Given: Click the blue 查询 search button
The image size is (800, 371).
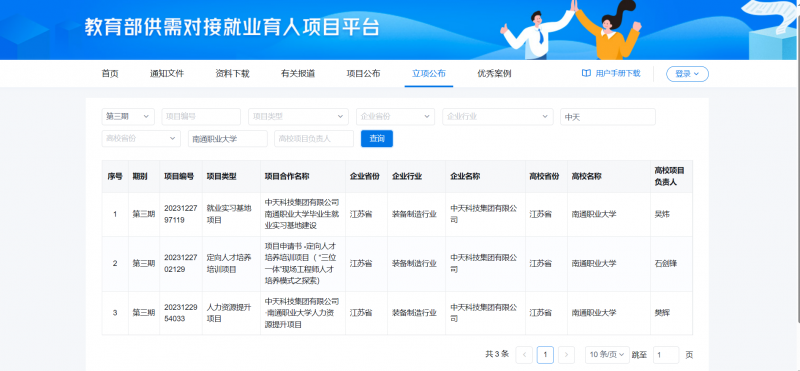Looking at the screenshot, I should point(377,138).
